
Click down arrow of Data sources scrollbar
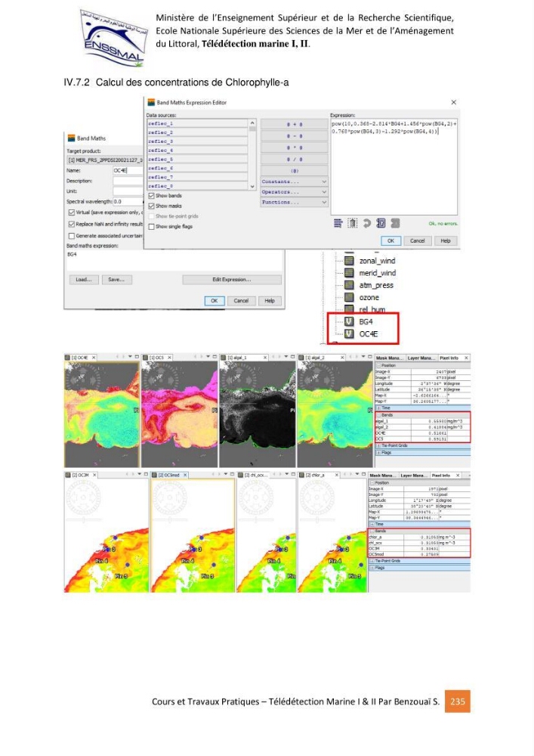[252, 186]
